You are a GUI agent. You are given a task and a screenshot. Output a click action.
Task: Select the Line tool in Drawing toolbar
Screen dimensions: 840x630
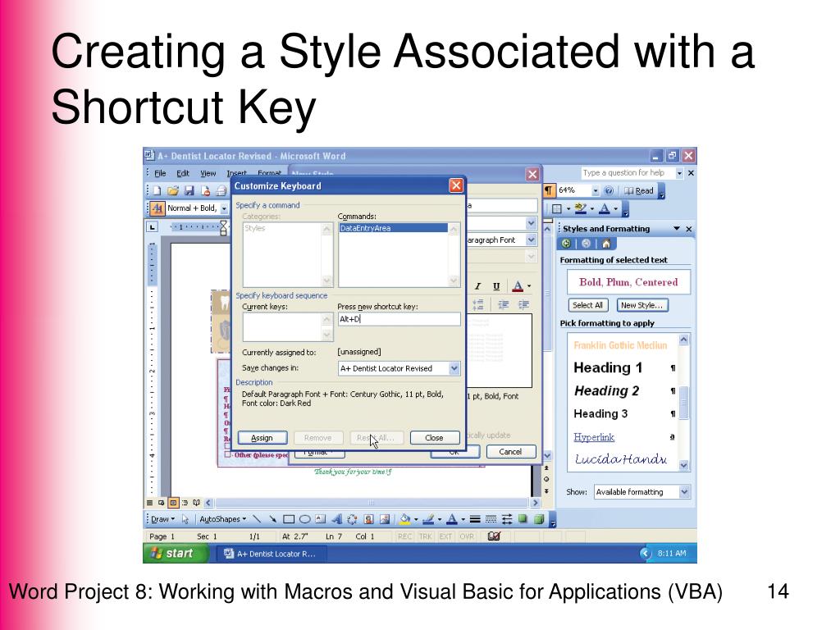(x=257, y=519)
